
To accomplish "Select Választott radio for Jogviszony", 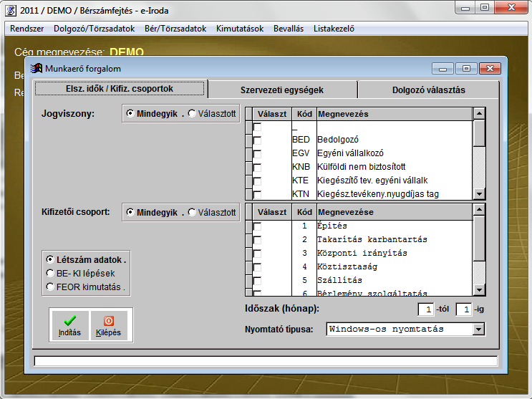I will pos(192,113).
